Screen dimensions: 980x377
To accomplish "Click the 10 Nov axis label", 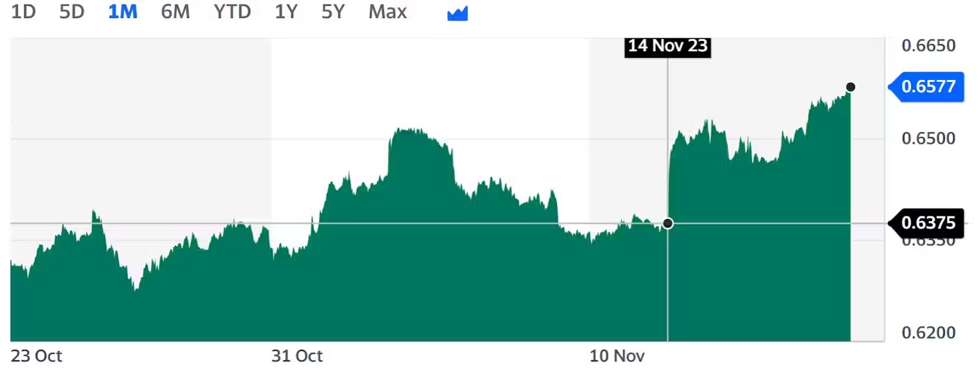I will coord(617,356).
